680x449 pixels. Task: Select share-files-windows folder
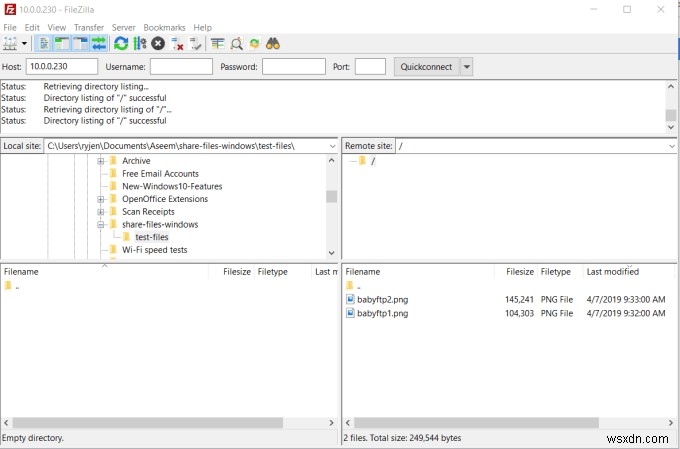pyautogui.click(x=160, y=224)
